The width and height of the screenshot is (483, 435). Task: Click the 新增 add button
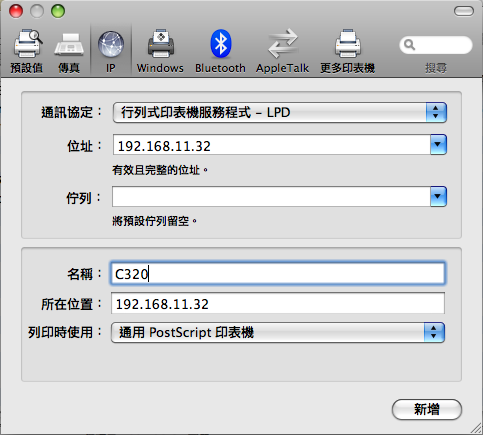427,409
